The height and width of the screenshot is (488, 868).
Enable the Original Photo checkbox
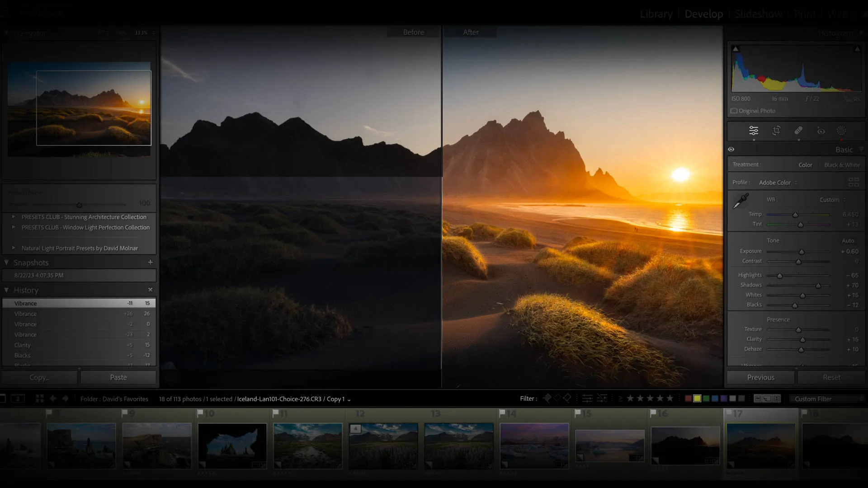point(734,111)
